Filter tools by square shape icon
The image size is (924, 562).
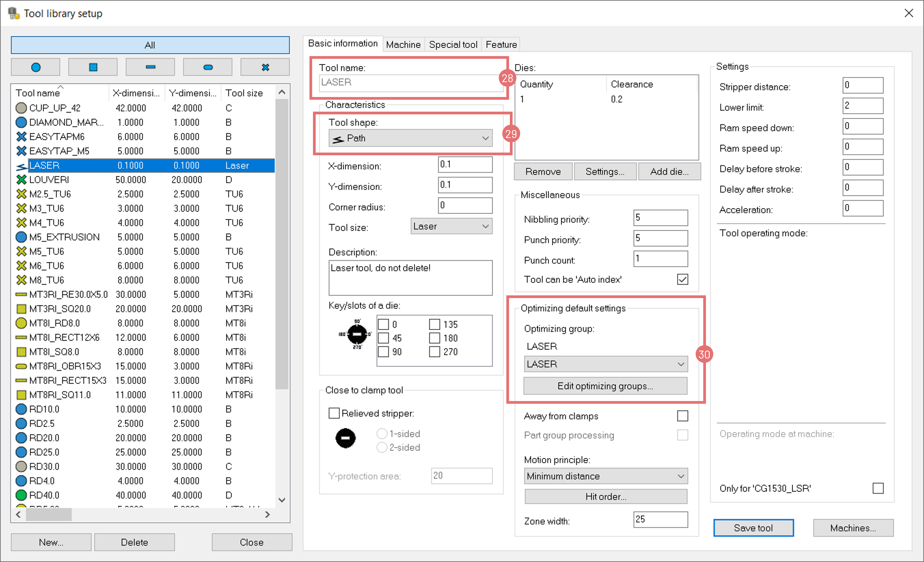[x=93, y=67]
